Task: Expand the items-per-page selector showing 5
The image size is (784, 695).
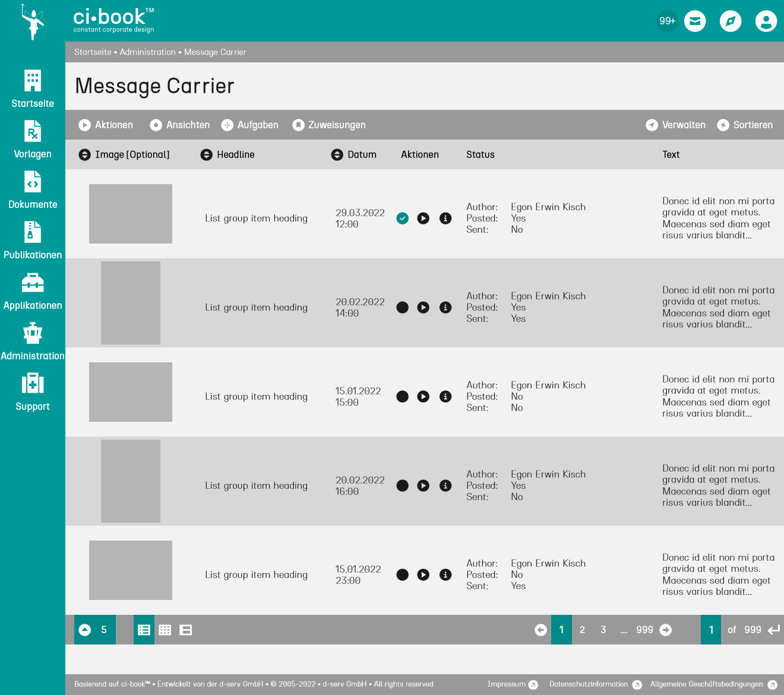Action: click(x=95, y=630)
